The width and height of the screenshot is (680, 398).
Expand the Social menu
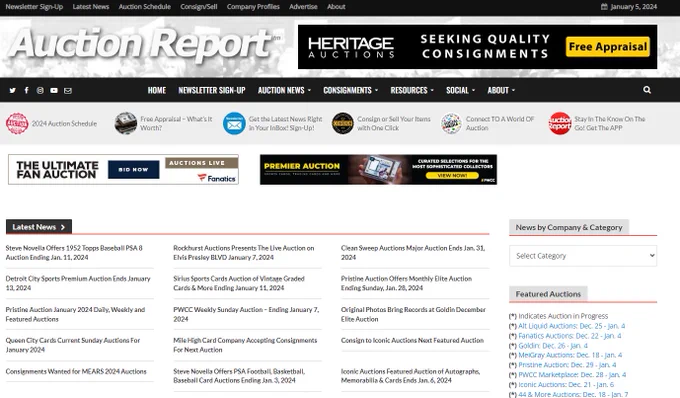461,90
